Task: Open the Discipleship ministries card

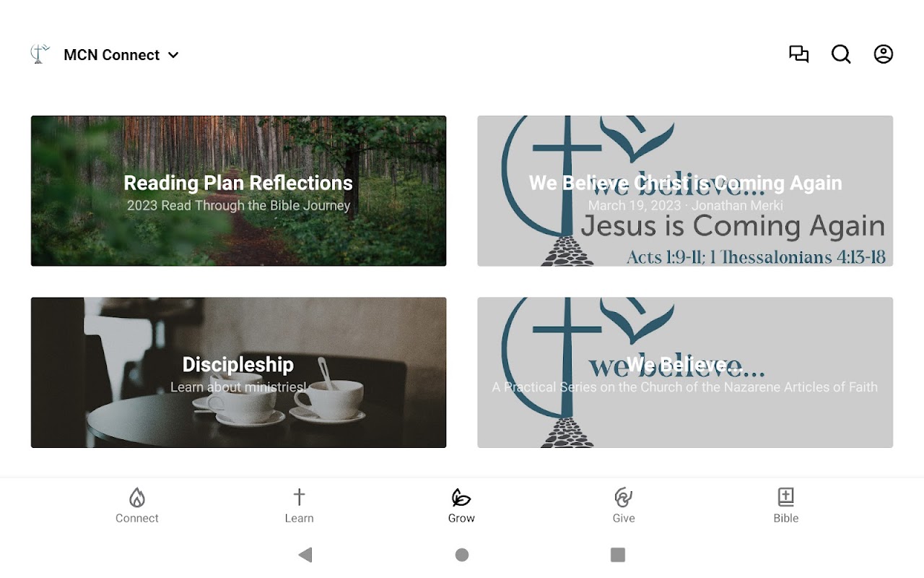Action: [238, 373]
